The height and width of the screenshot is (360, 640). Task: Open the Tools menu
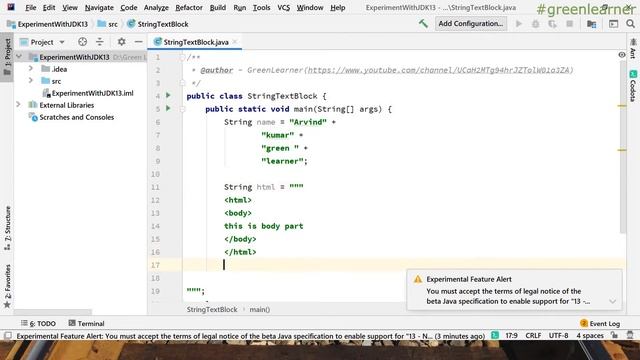point(261,7)
